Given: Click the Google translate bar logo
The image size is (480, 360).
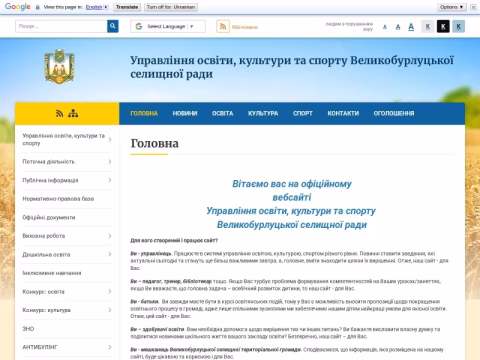Looking at the screenshot, I should click(18, 7).
